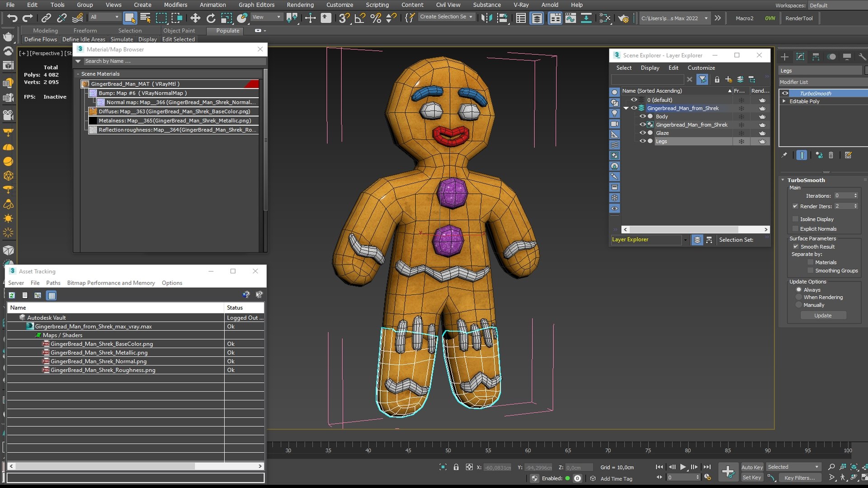This screenshot has height=488, width=868.
Task: Activate the Select and Link tool
Action: coord(46,18)
